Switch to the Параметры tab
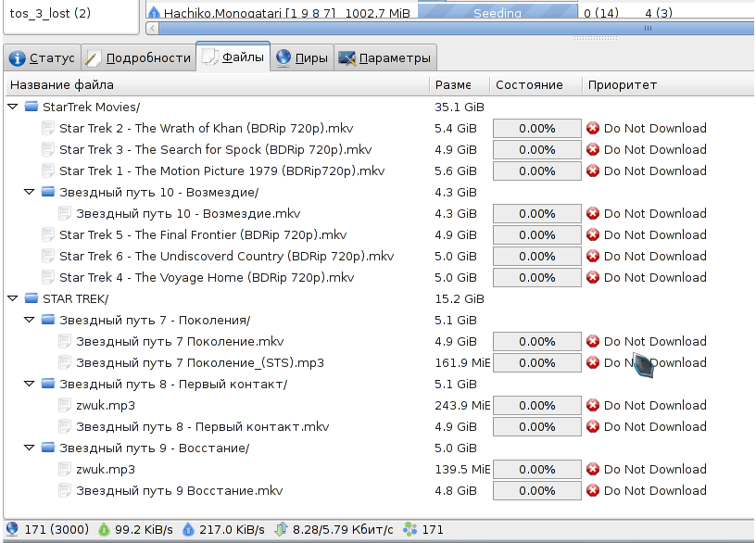The width and height of the screenshot is (756, 543). pos(385,57)
